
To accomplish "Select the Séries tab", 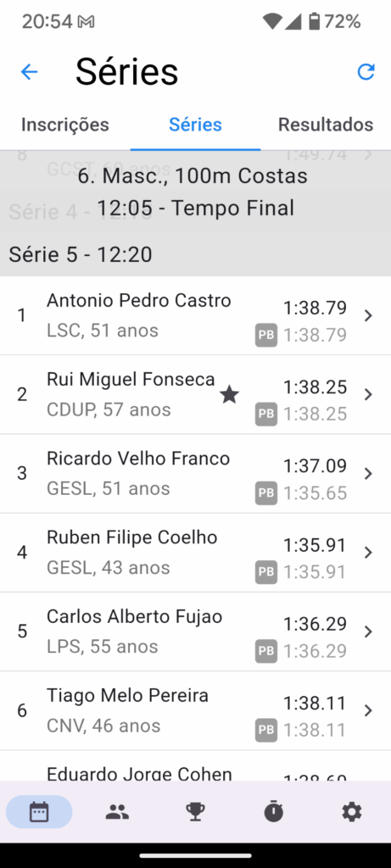I will pos(195,125).
